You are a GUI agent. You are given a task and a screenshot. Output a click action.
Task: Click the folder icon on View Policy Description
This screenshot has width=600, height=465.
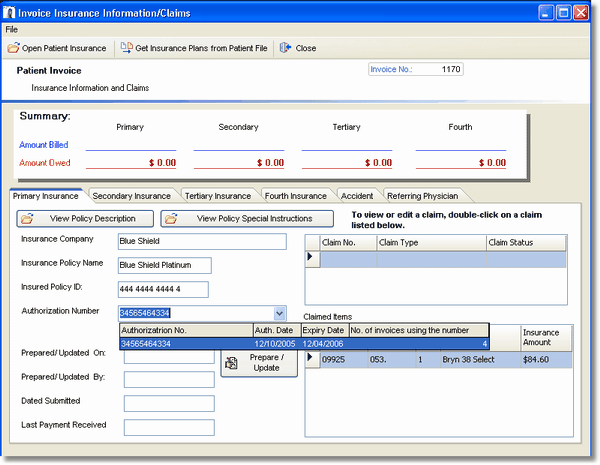click(x=27, y=219)
